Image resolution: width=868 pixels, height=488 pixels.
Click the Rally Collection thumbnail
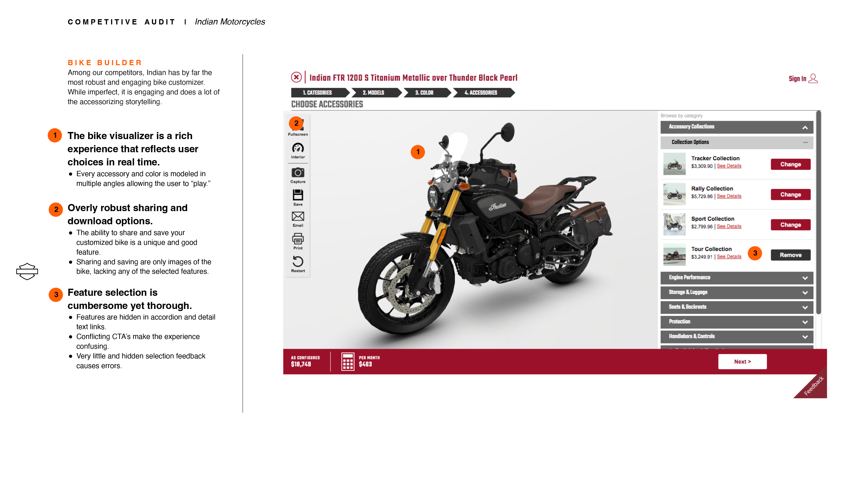tap(674, 194)
